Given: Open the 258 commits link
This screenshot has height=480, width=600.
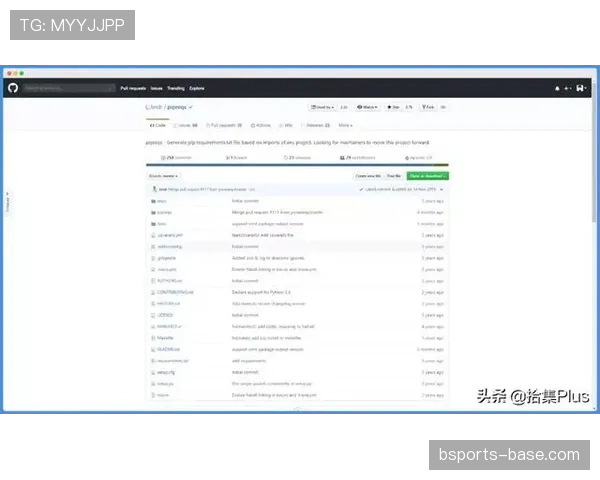Looking at the screenshot, I should 163,157.
